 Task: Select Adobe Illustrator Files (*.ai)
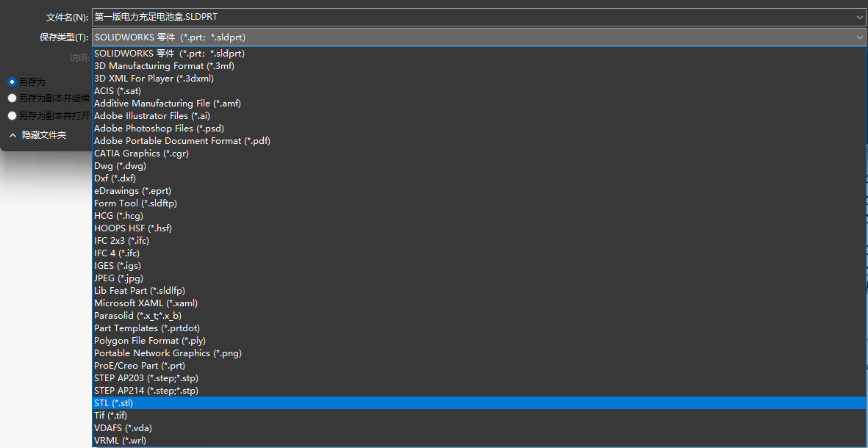479,116
